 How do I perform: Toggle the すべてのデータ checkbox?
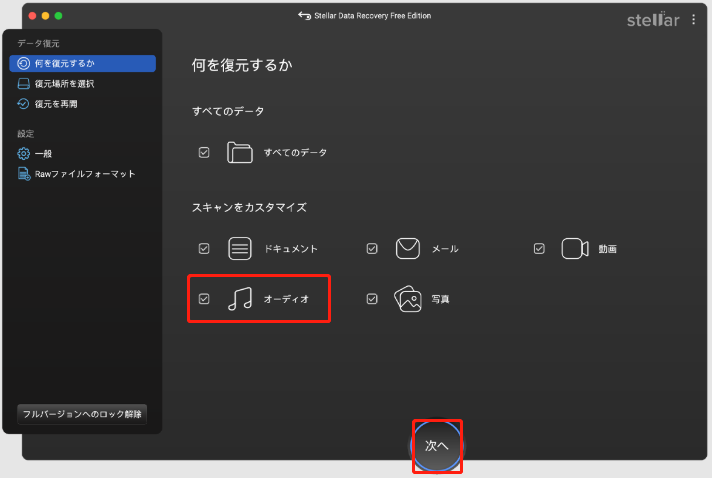[x=204, y=153]
